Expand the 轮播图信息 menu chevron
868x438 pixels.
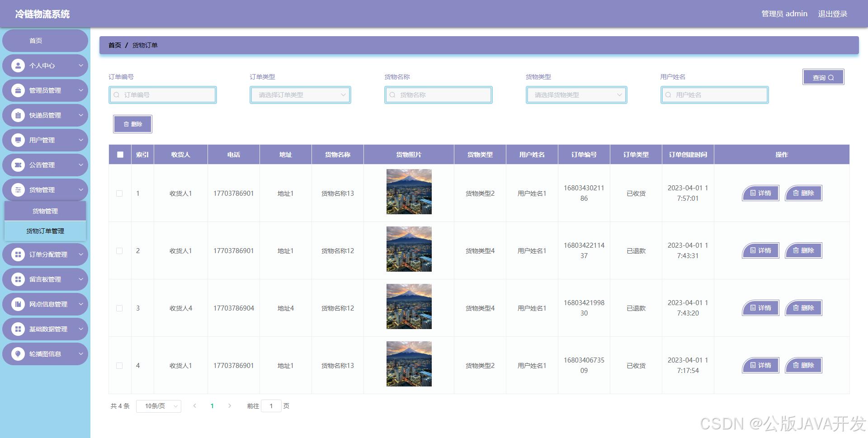81,354
